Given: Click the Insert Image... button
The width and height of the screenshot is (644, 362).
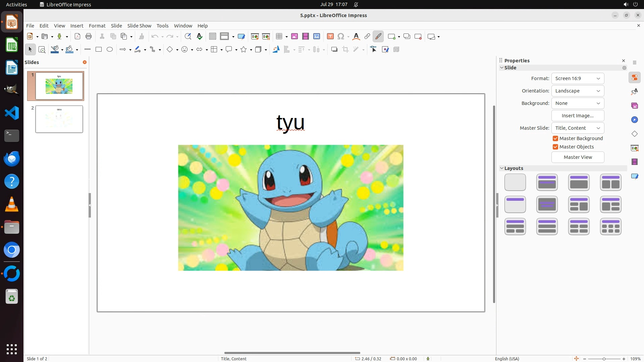Looking at the screenshot, I should pos(578,116).
